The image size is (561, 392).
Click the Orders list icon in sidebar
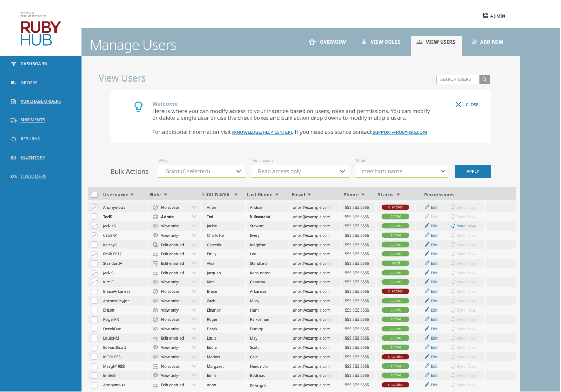tap(13, 83)
